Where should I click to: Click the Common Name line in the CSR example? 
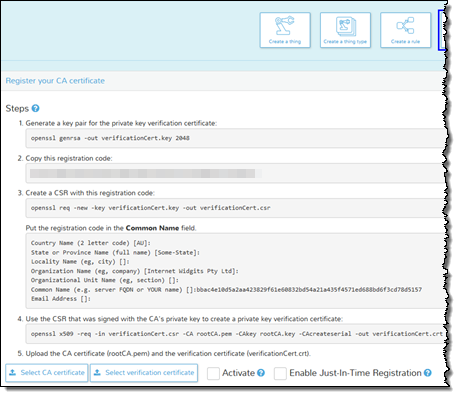point(226,290)
